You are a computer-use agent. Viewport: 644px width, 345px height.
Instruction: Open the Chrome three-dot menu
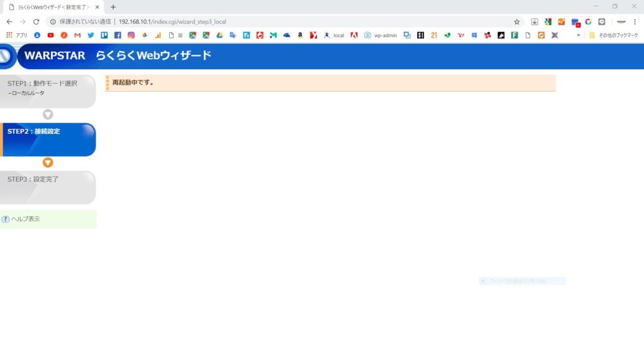[635, 21]
